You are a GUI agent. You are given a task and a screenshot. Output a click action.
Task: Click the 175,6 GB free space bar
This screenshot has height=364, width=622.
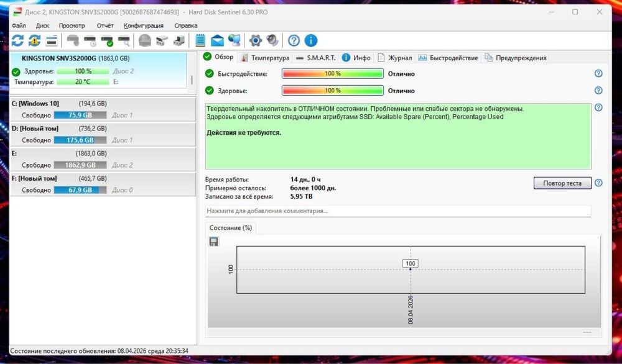[80, 140]
